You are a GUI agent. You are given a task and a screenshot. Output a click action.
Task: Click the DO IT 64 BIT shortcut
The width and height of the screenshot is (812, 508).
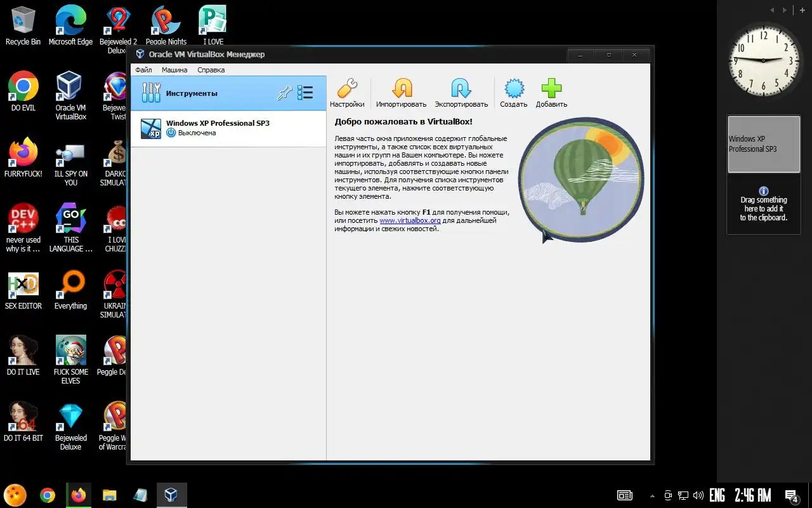click(23, 422)
